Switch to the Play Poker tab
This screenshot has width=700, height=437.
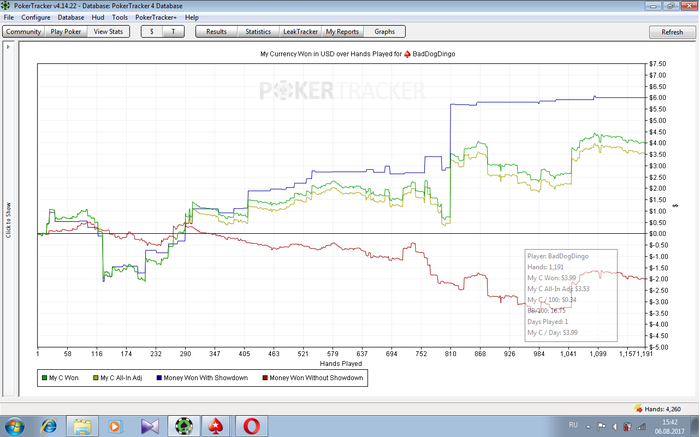66,32
